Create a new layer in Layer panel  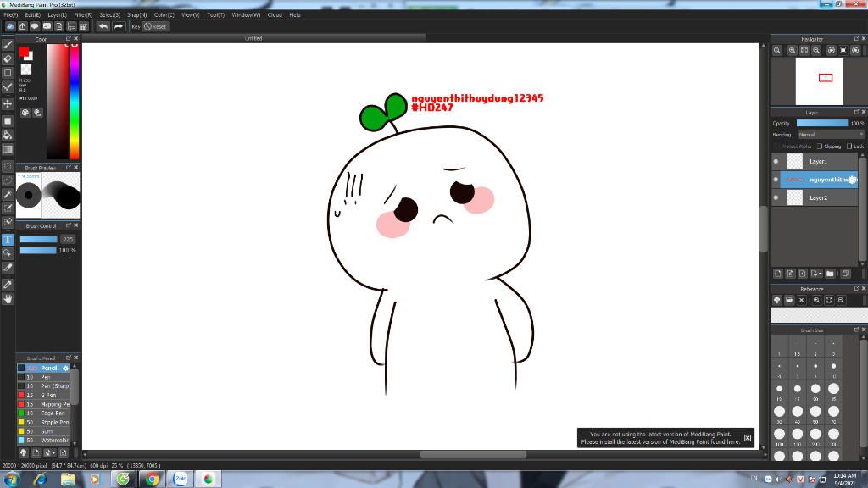tap(778, 274)
